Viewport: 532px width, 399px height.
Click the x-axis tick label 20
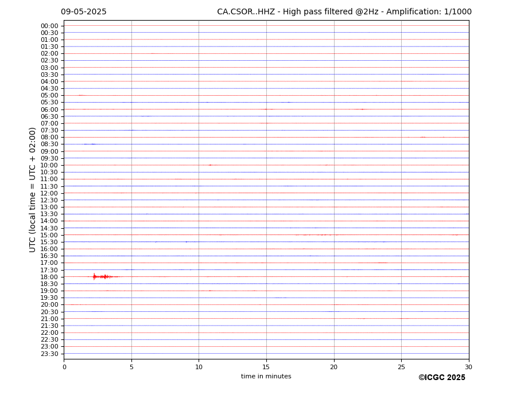point(334,367)
